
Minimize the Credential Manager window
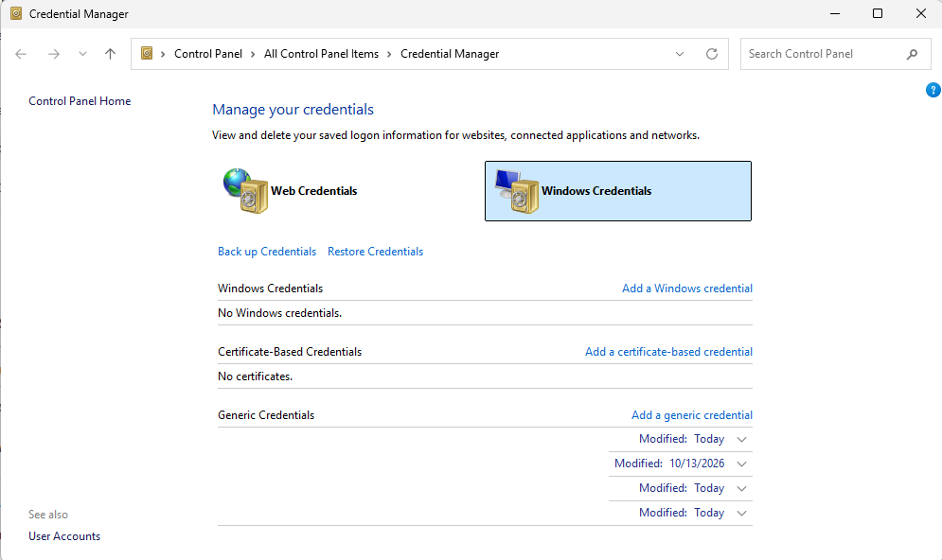(x=834, y=13)
